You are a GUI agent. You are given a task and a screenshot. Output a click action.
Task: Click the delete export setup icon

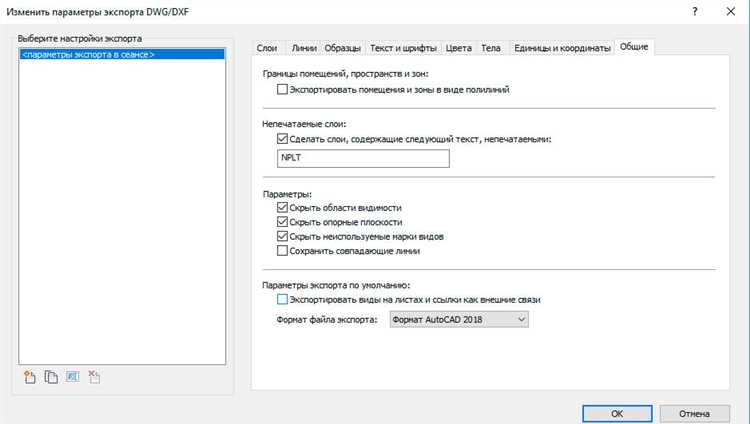[x=94, y=377]
